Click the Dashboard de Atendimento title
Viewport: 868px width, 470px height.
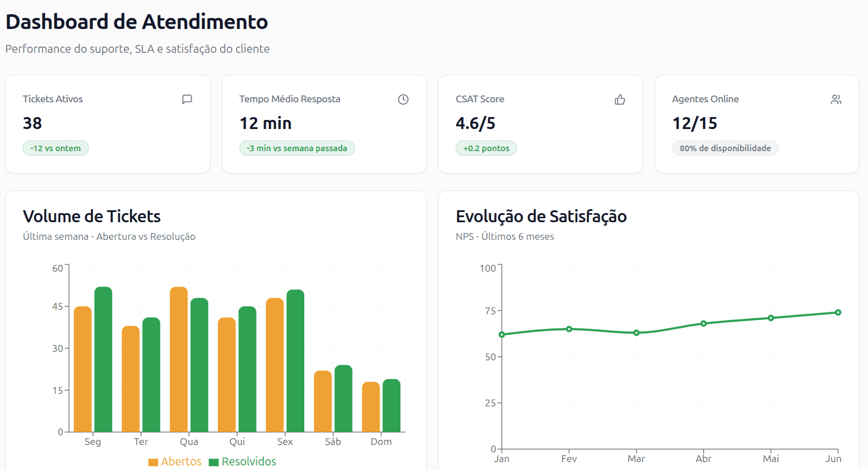(x=136, y=22)
